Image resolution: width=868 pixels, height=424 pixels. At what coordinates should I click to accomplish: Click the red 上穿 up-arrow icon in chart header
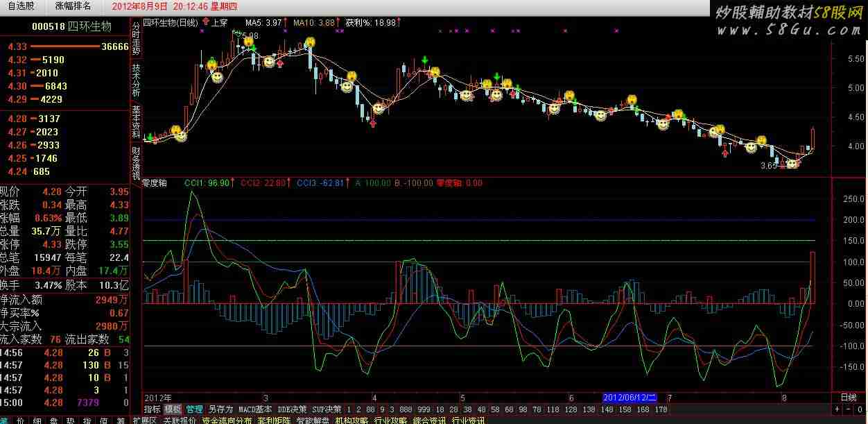pos(205,22)
